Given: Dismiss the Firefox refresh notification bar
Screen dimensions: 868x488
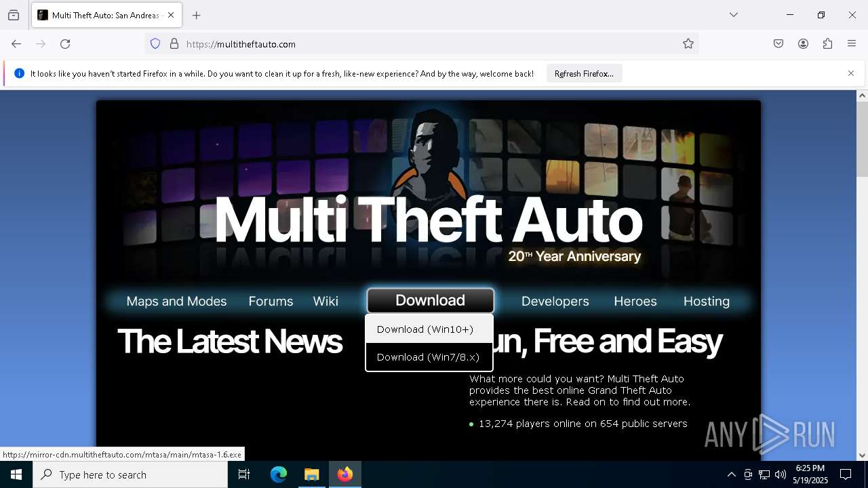Looking at the screenshot, I should (851, 73).
